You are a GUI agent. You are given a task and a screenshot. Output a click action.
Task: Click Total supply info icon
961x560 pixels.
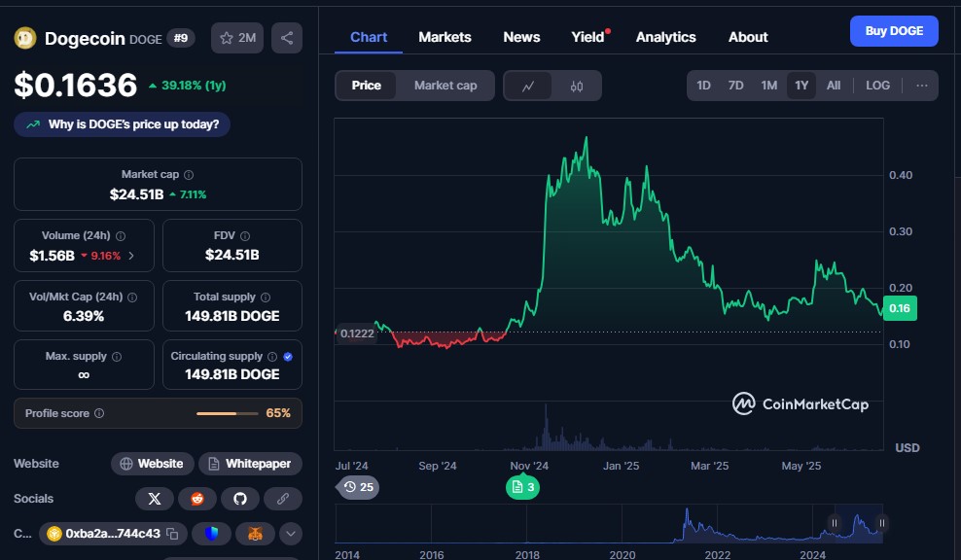point(266,297)
